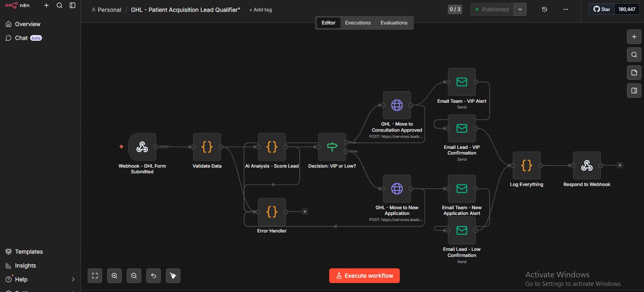Select the GHL - Move to Consultation Approved node
Screen dimensions: 644x292
[x=397, y=105]
